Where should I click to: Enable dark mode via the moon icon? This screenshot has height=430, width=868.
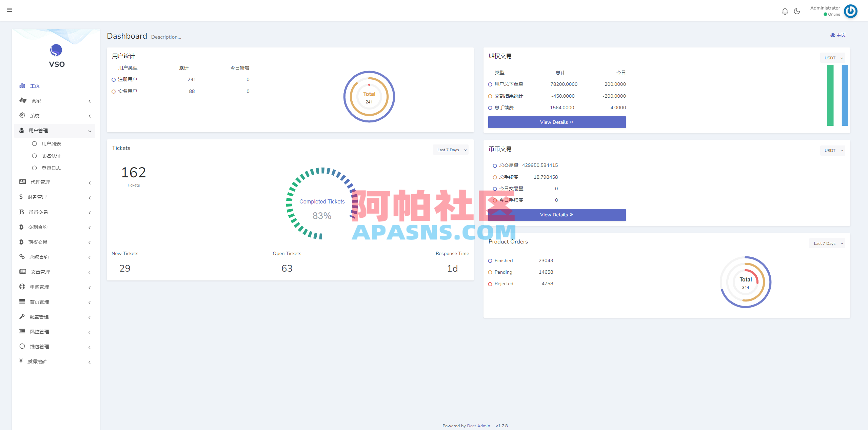point(797,11)
